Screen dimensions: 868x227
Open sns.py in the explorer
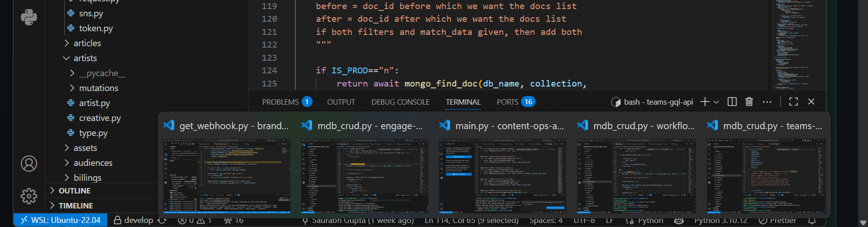[x=91, y=13]
